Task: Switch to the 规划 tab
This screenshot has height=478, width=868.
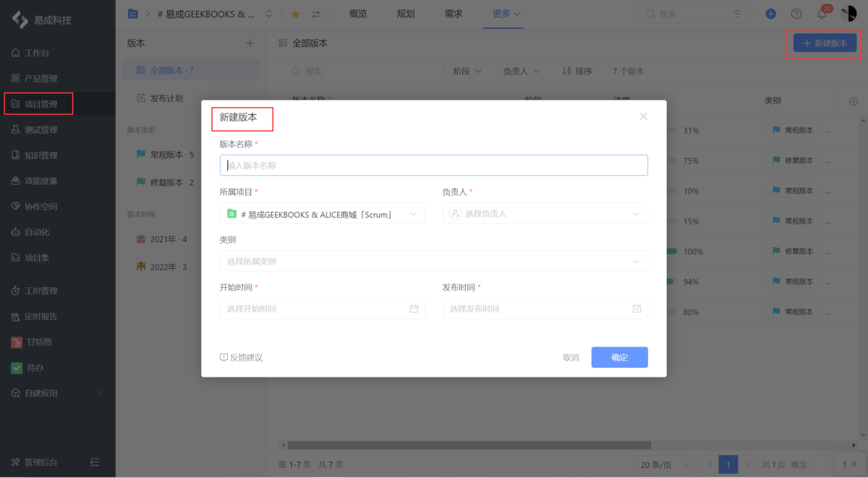Action: (x=406, y=13)
